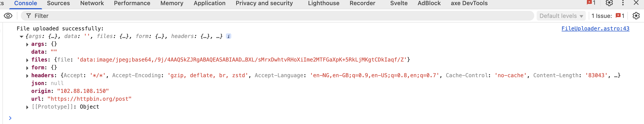Open the FileUploader.astro:43 source link
644x124 pixels.
point(595,29)
